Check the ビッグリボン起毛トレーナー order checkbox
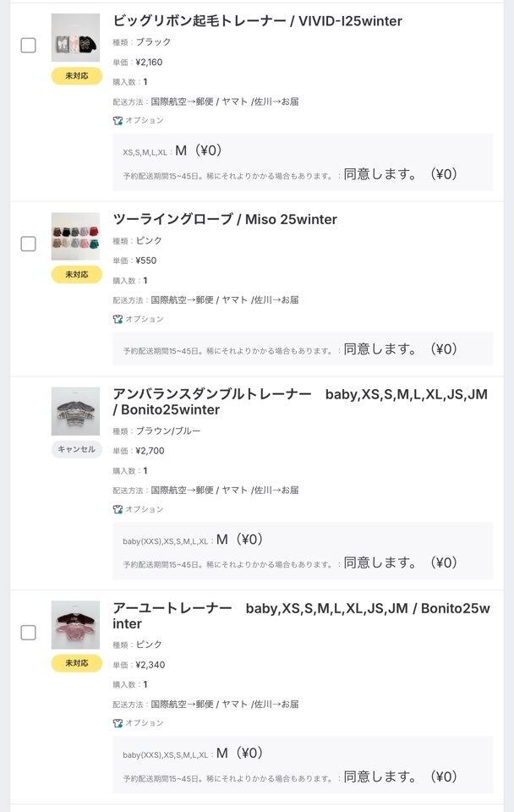Viewport: 514px width, 812px height. (x=28, y=46)
